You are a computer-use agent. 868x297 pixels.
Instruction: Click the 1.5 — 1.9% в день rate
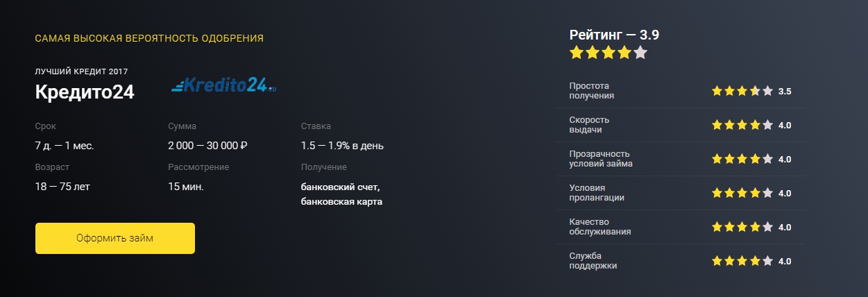coord(342,146)
